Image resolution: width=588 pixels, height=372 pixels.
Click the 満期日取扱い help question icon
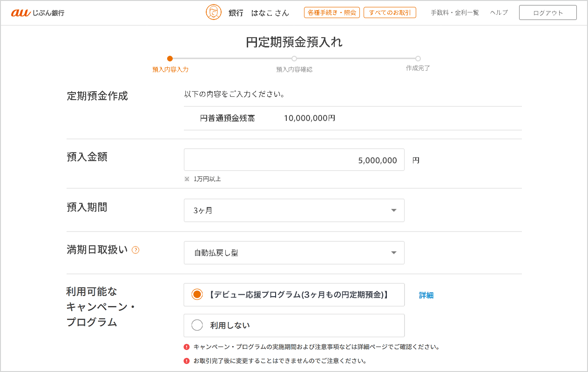(135, 250)
